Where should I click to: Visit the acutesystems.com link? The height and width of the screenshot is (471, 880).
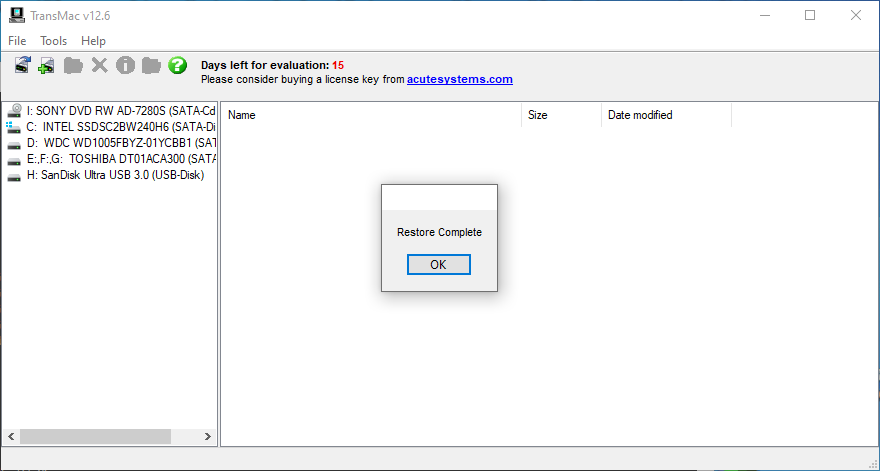[x=459, y=79]
